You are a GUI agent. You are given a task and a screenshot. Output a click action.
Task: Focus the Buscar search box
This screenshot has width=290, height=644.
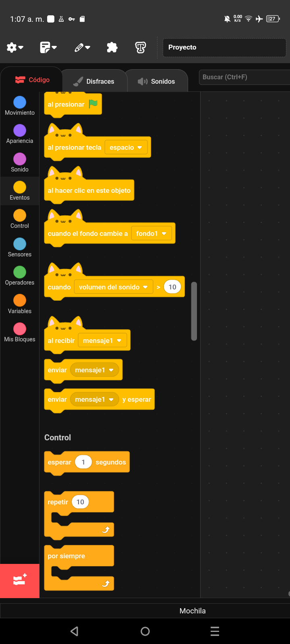coord(244,77)
